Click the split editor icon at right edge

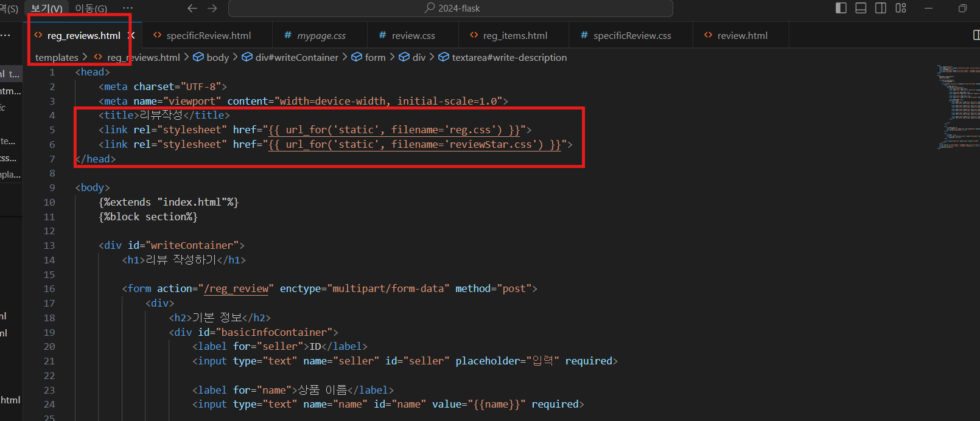[976, 35]
